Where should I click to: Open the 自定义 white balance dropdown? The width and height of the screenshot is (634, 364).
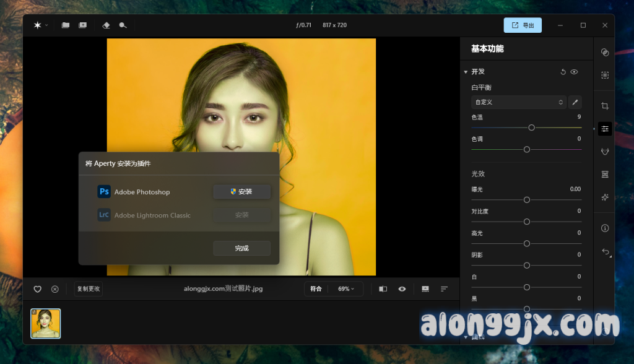pos(519,102)
